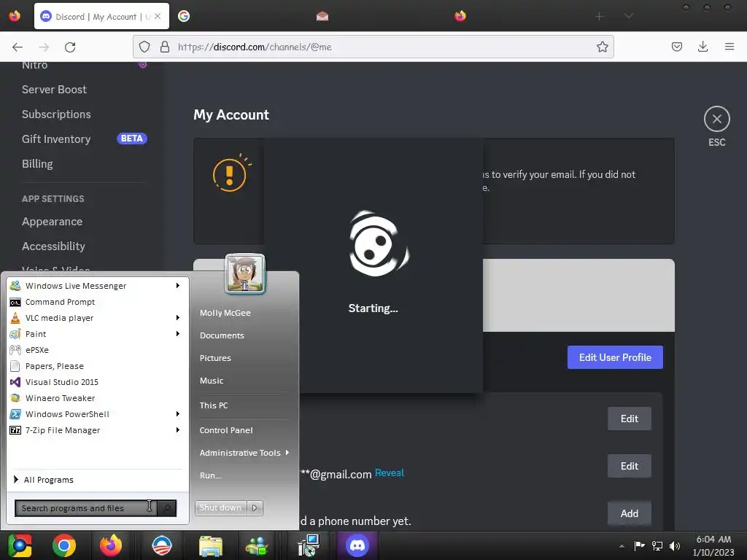Click the Firefox back arrow
The image size is (747, 560).
(18, 47)
